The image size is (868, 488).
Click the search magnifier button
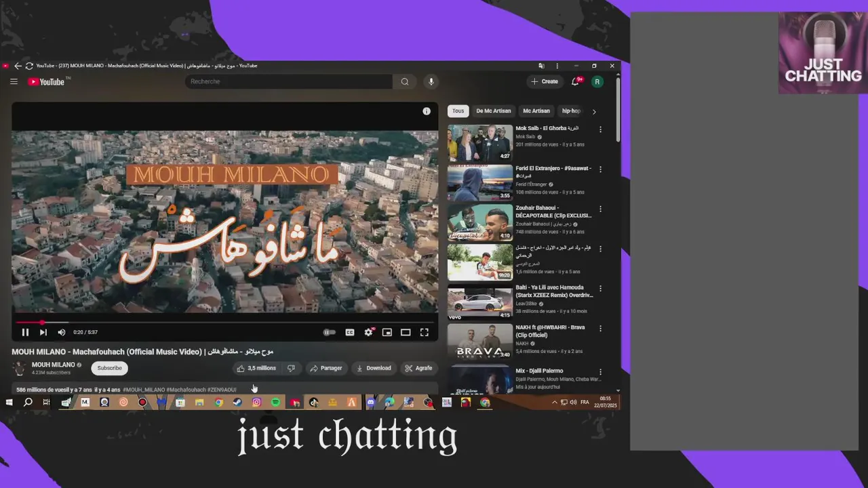pyautogui.click(x=405, y=81)
